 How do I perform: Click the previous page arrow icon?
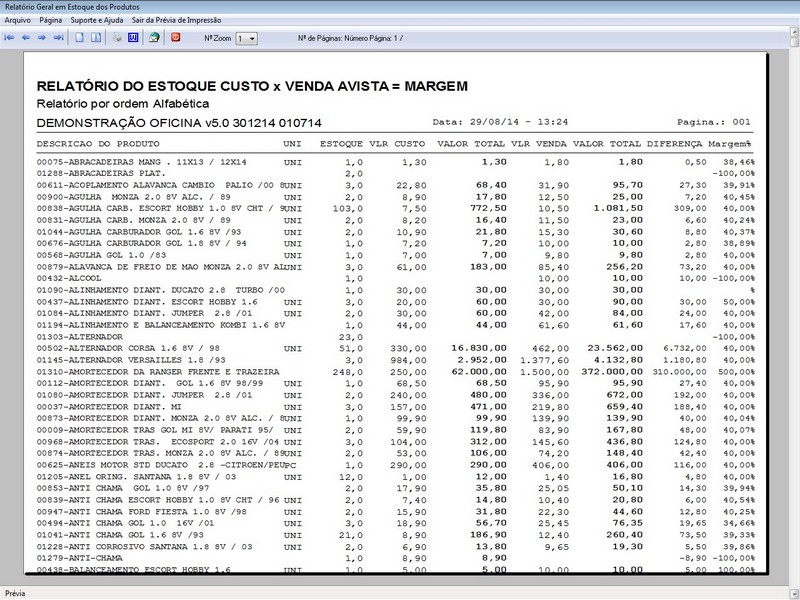pyautogui.click(x=26, y=37)
